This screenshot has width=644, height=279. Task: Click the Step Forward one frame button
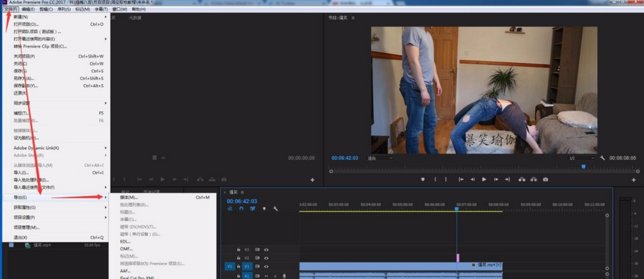click(x=496, y=179)
